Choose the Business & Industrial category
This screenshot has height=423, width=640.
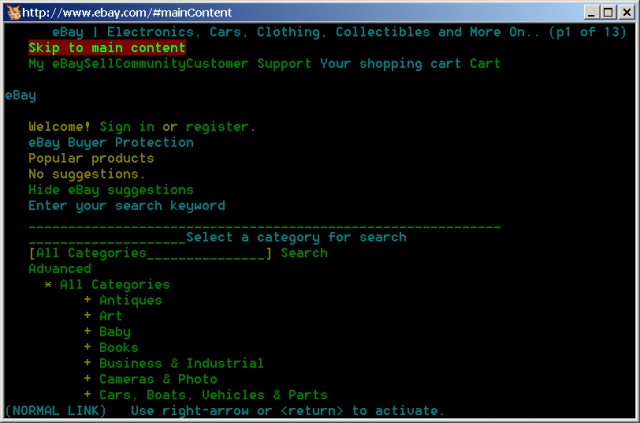(182, 364)
